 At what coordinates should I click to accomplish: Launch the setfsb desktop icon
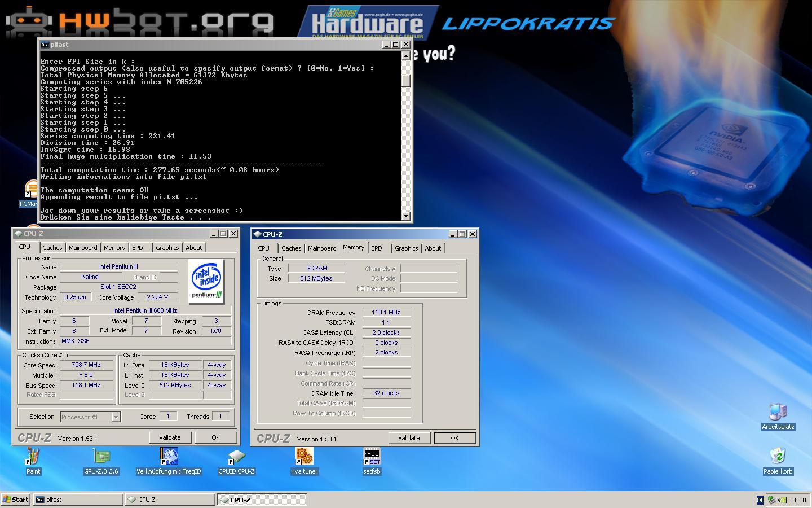[372, 461]
